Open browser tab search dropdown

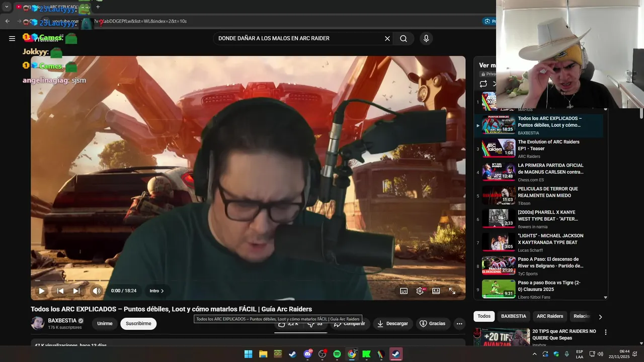[7, 7]
